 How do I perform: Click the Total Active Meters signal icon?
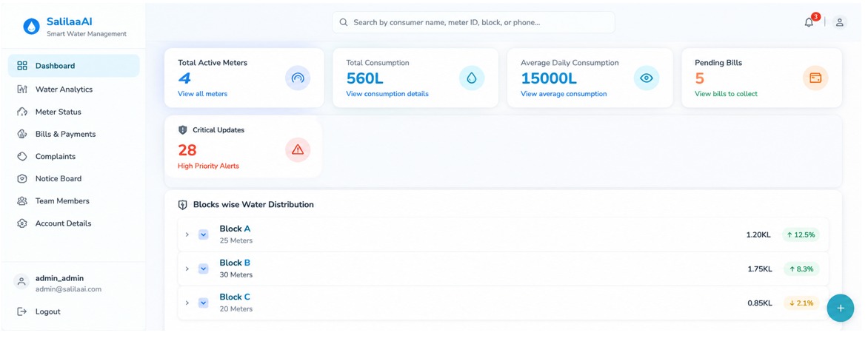pyautogui.click(x=298, y=78)
